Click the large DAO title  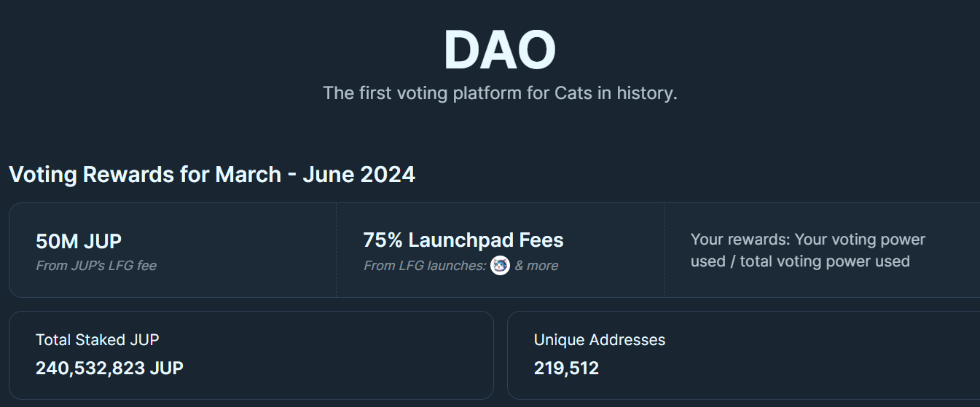[x=500, y=51]
